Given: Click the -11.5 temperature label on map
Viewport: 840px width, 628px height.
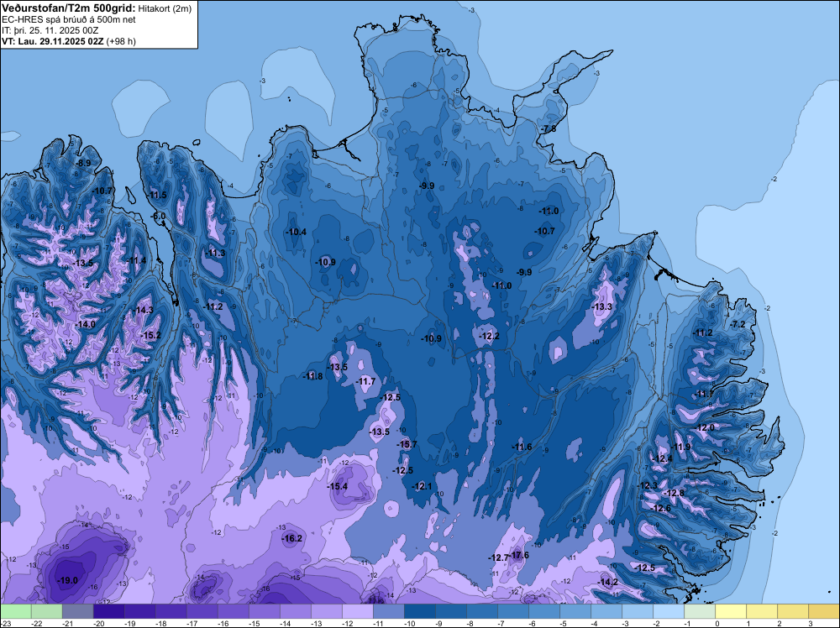Looking at the screenshot, I should 156,195.
